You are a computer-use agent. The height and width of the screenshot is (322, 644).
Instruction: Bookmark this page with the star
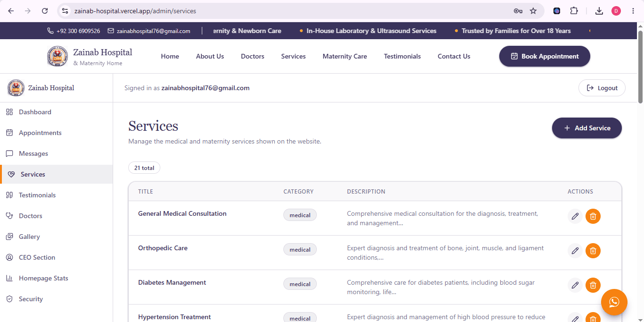click(533, 11)
